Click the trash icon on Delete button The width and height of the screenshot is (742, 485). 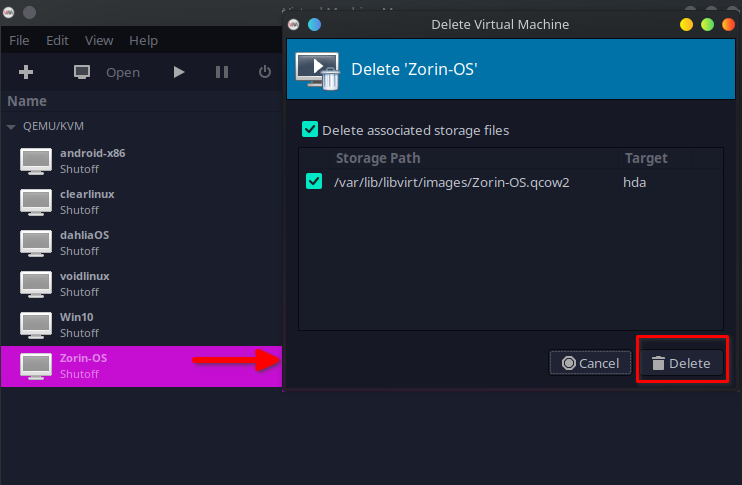click(x=658, y=363)
